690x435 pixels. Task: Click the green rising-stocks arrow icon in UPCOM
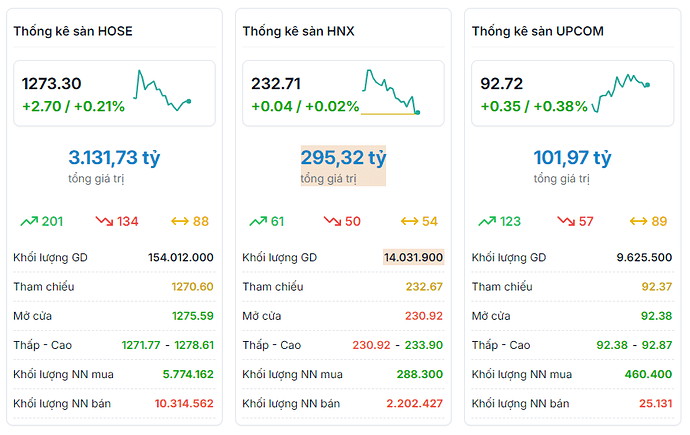[488, 221]
